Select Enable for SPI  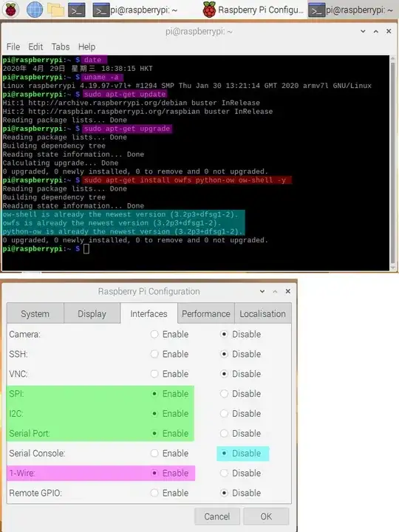coord(169,394)
